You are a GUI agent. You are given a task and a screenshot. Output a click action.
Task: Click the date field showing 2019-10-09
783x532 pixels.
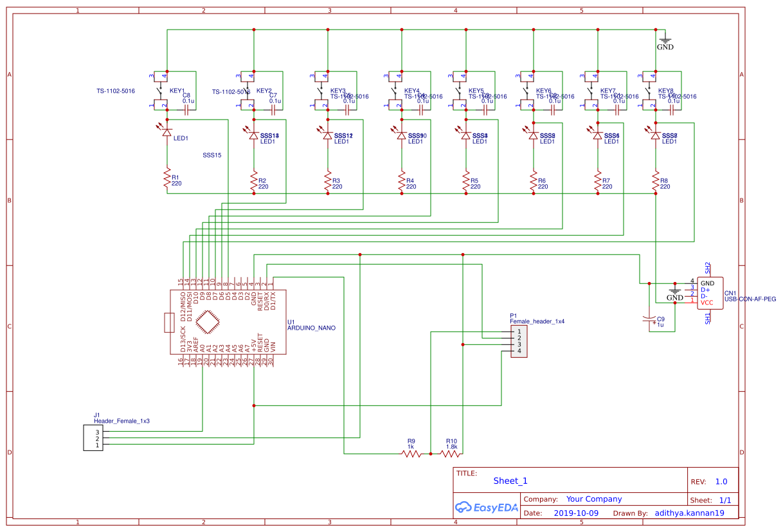[575, 513]
